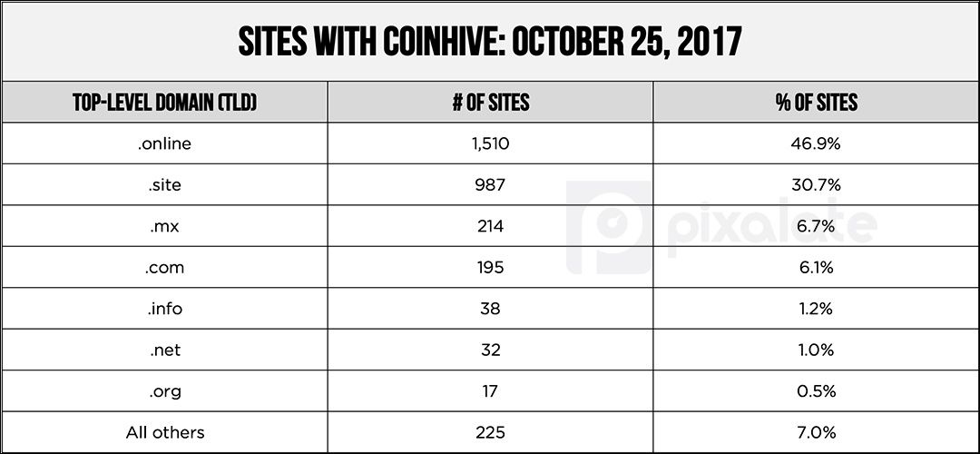The height and width of the screenshot is (454, 980).
Task: Select the .online domain cell
Action: click(x=165, y=143)
